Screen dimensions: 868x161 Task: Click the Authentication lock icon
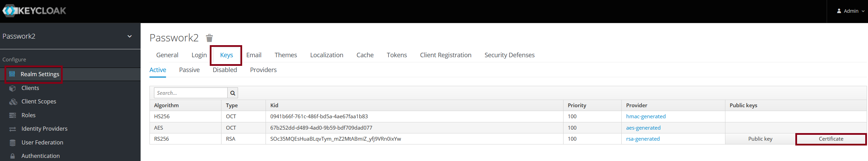tap(12, 156)
